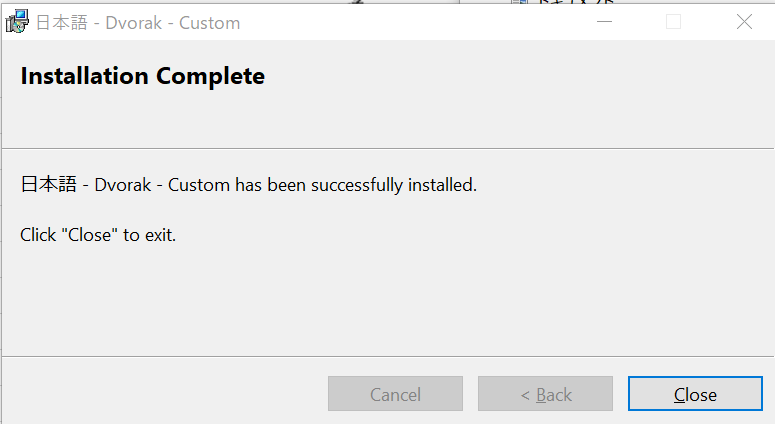Viewport: 775px width, 424px height.
Task: Open the installer icon system menu
Action: tap(17, 22)
